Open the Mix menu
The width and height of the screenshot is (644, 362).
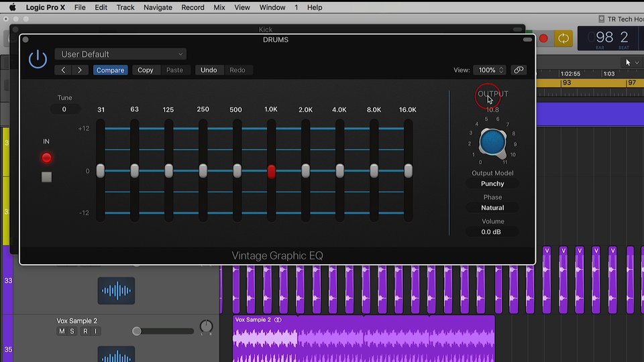pyautogui.click(x=219, y=7)
